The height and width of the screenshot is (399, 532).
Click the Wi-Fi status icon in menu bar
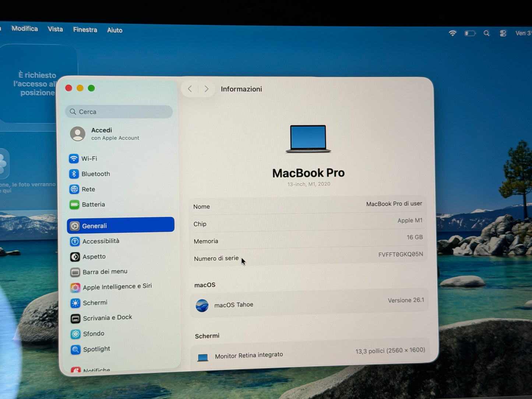(452, 33)
